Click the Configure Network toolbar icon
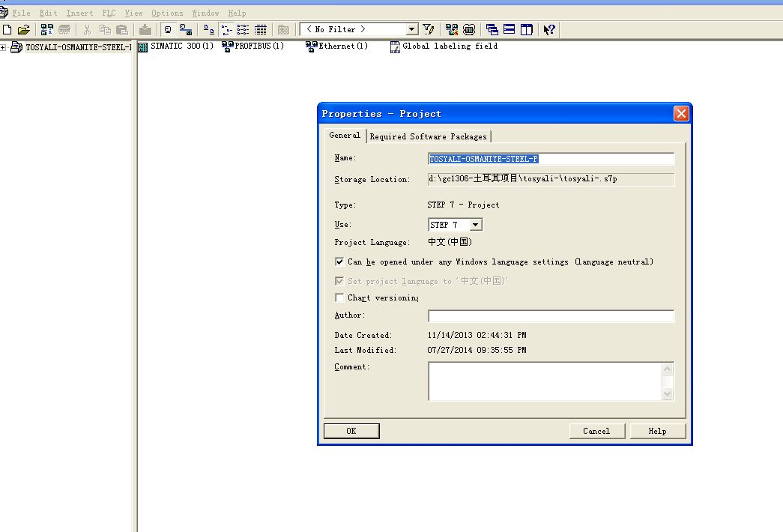This screenshot has height=532, width=783. click(451, 29)
